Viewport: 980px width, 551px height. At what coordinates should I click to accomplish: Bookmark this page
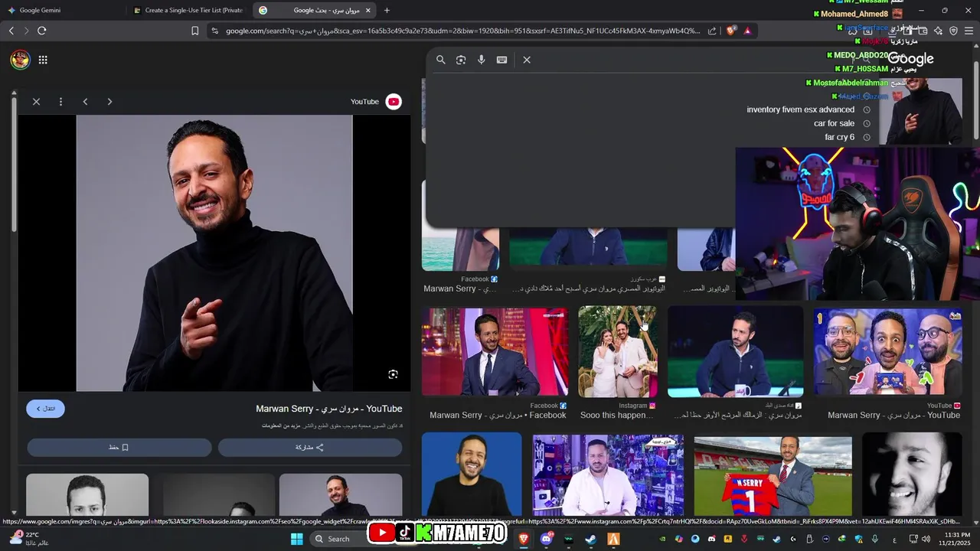[195, 31]
